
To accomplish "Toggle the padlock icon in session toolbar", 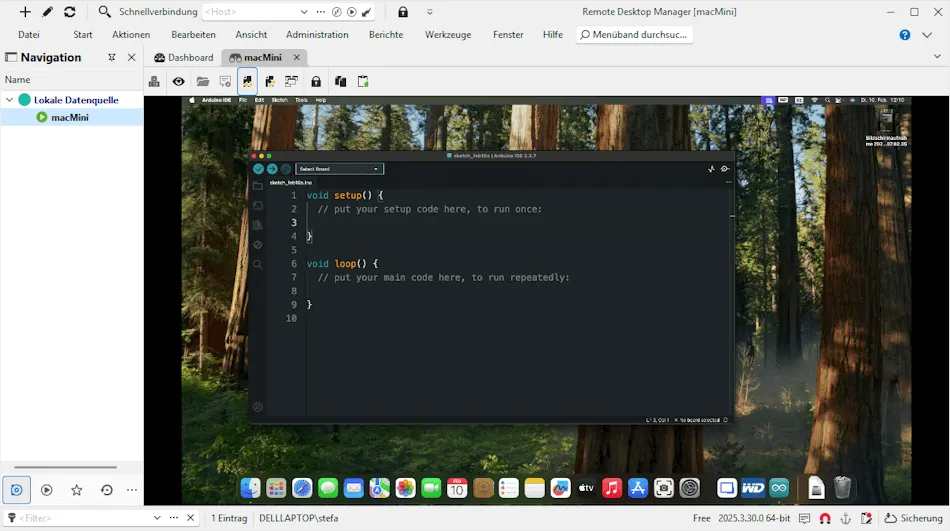I will click(316, 82).
